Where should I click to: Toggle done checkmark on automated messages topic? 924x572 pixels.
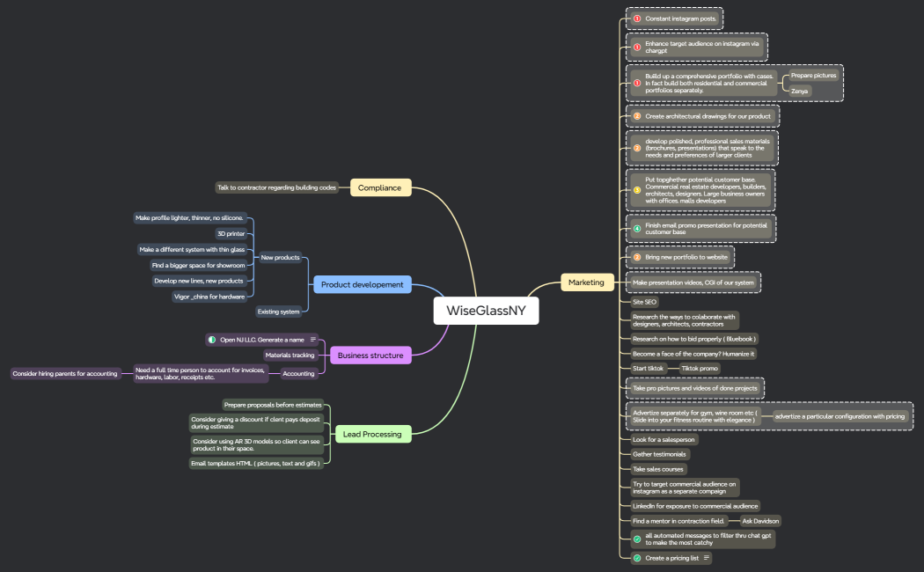click(637, 539)
